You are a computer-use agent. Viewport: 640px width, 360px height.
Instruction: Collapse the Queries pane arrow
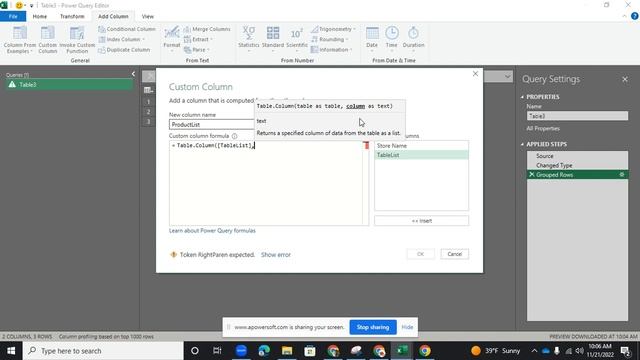[x=133, y=74]
